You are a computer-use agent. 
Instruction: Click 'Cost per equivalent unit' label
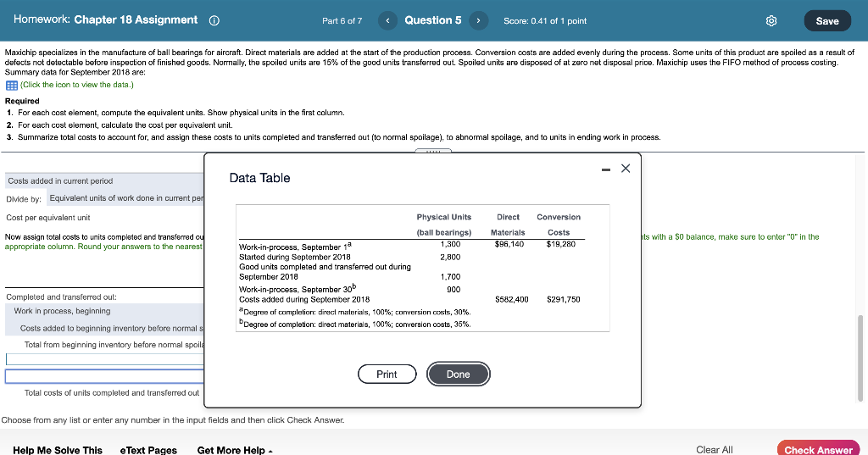click(48, 218)
